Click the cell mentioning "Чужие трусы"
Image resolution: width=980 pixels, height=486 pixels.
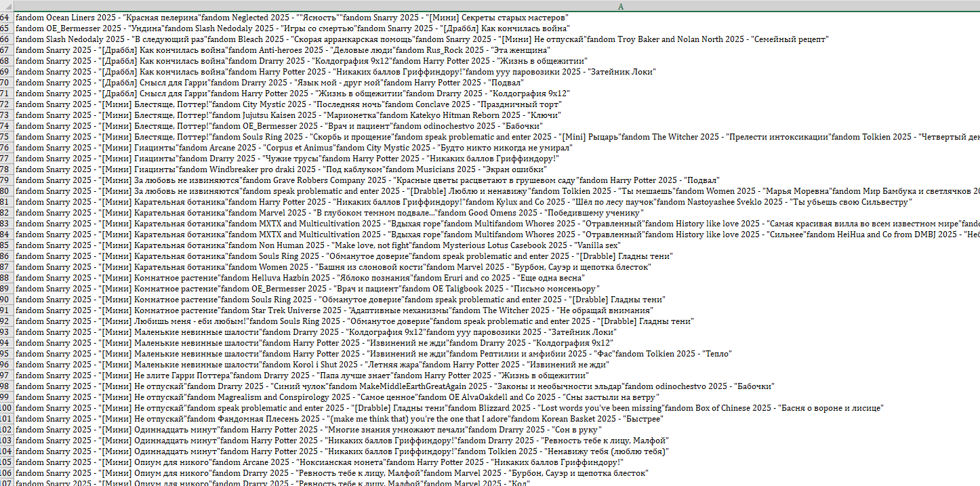[496, 159]
